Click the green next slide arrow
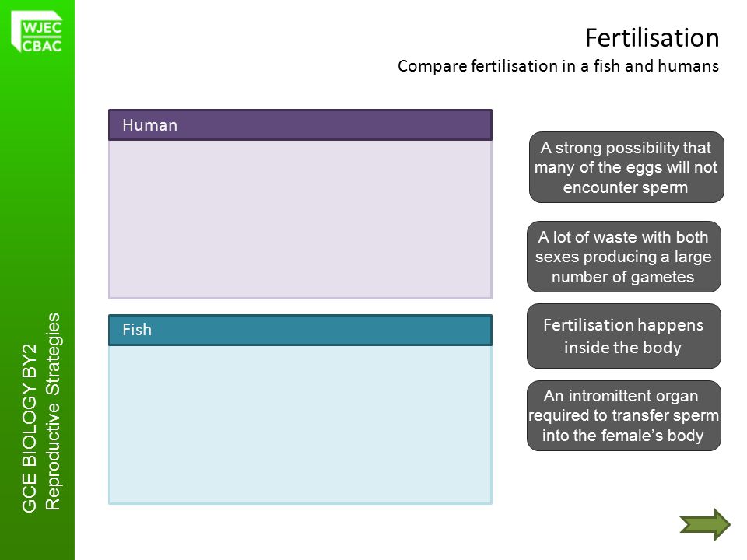This screenshot has width=747, height=560. (x=705, y=525)
